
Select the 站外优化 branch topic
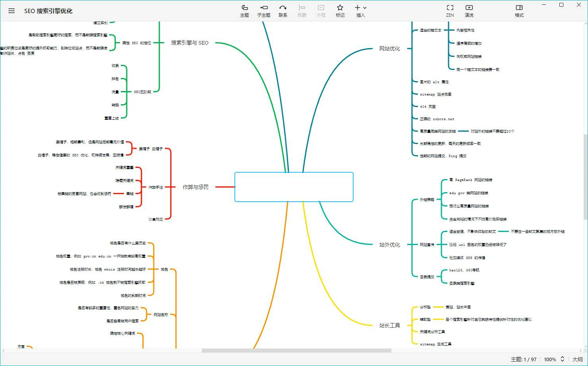click(x=389, y=245)
